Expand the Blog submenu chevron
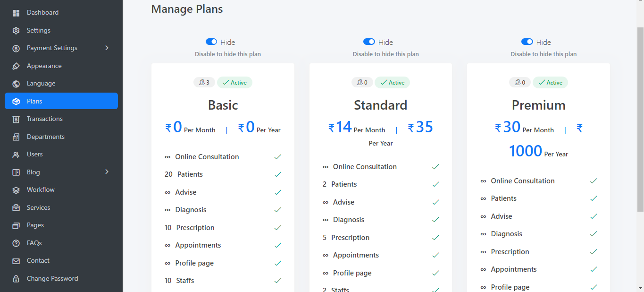 click(107, 172)
